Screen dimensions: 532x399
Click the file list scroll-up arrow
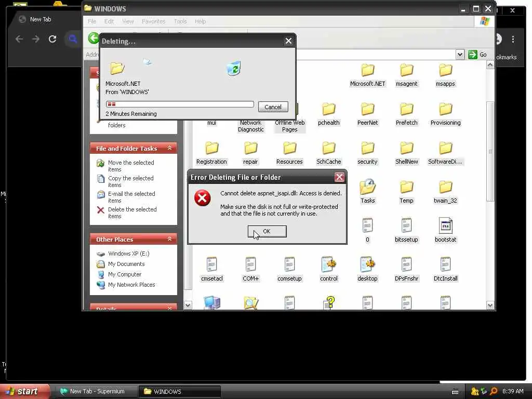click(x=490, y=65)
